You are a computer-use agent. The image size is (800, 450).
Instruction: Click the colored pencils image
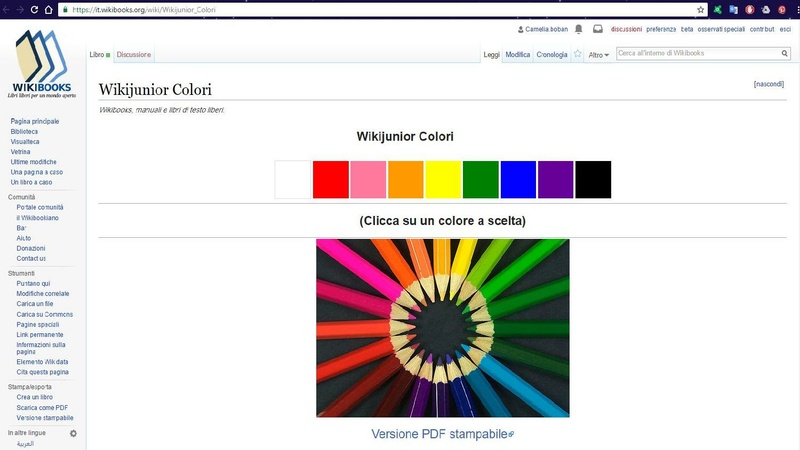[443, 328]
